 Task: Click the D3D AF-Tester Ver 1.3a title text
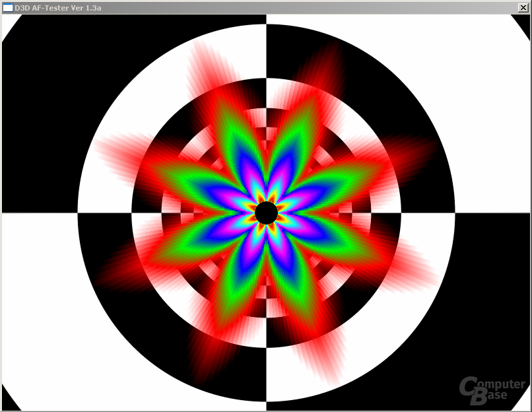57,8
